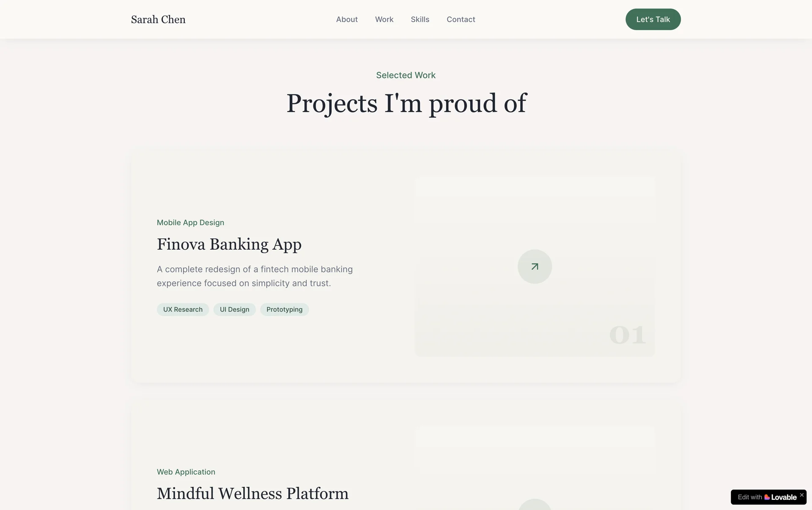The height and width of the screenshot is (510, 812).
Task: Click the Web Application category label
Action: point(186,472)
